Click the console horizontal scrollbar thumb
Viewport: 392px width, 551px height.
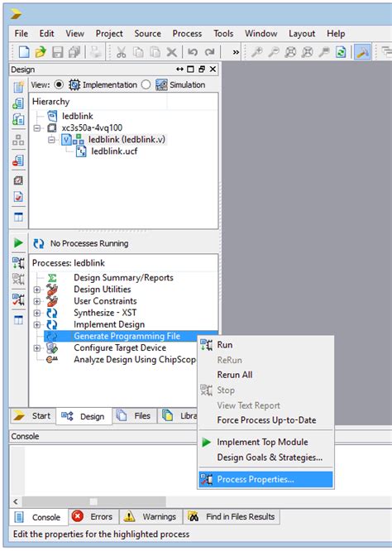[93, 501]
